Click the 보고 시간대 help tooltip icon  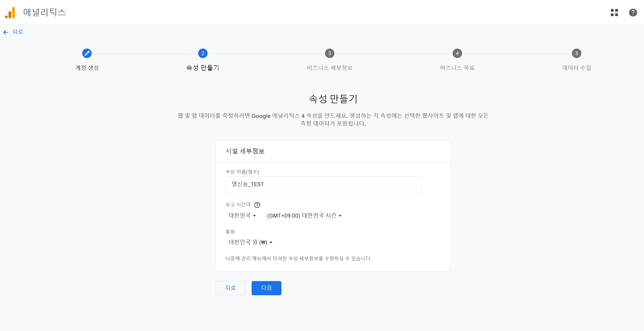tap(257, 205)
